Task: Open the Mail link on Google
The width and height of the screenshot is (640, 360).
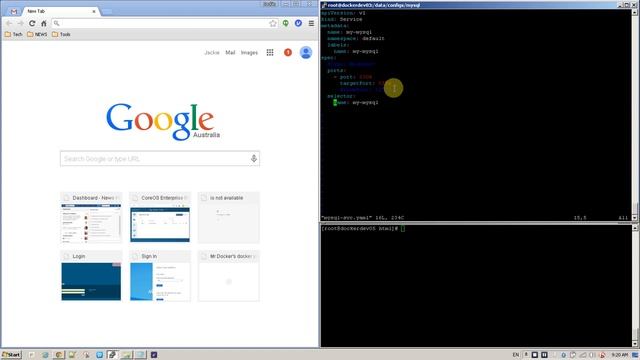Action: [230, 53]
